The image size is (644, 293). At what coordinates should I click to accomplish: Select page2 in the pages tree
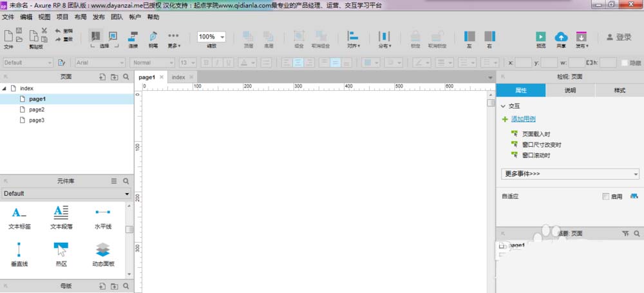point(37,109)
